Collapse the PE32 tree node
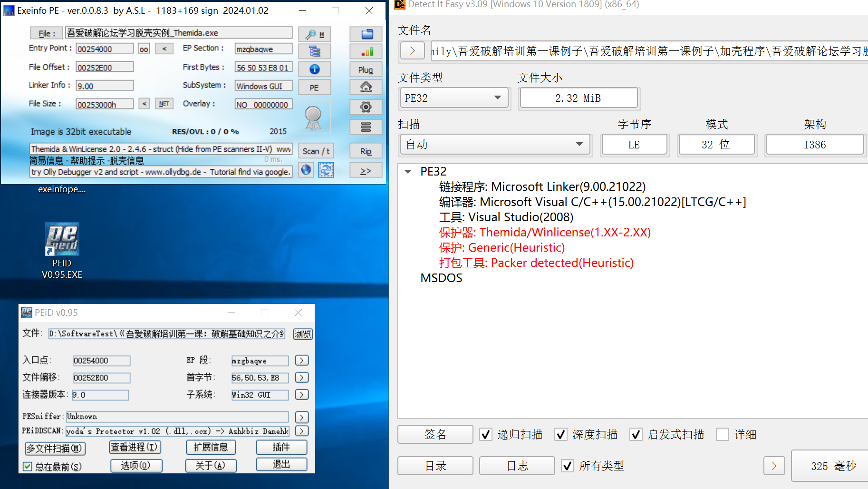 [408, 171]
